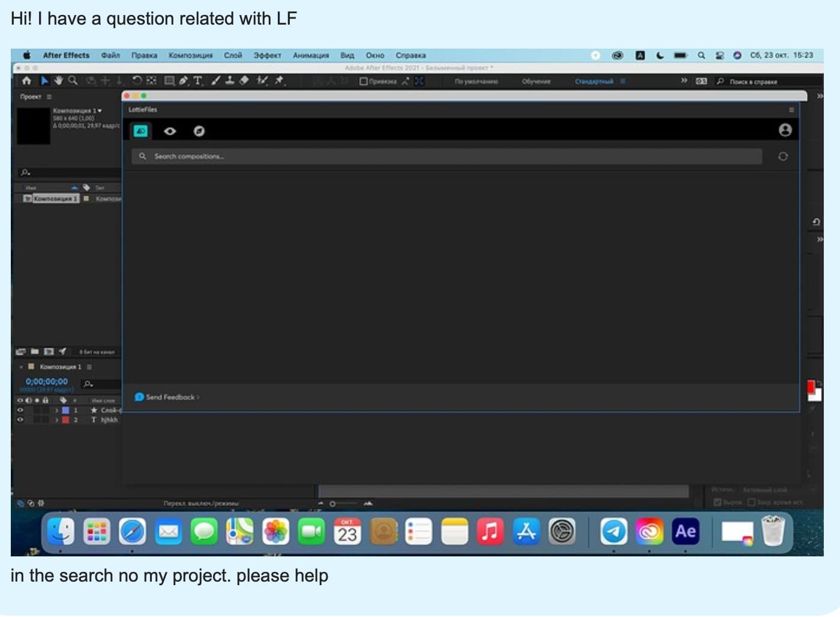Open the Файл menu
Image resolution: width=840 pixels, height=617 pixels.
tap(110, 55)
